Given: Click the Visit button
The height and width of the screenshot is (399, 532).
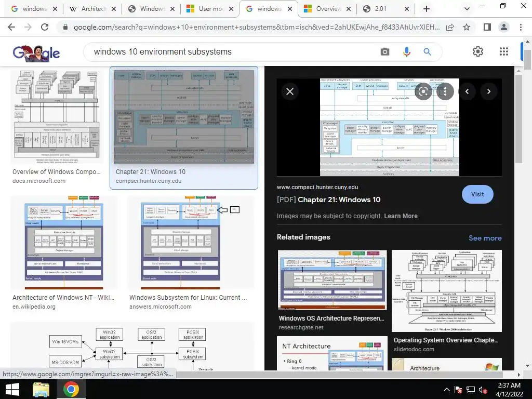Looking at the screenshot, I should coord(477,194).
